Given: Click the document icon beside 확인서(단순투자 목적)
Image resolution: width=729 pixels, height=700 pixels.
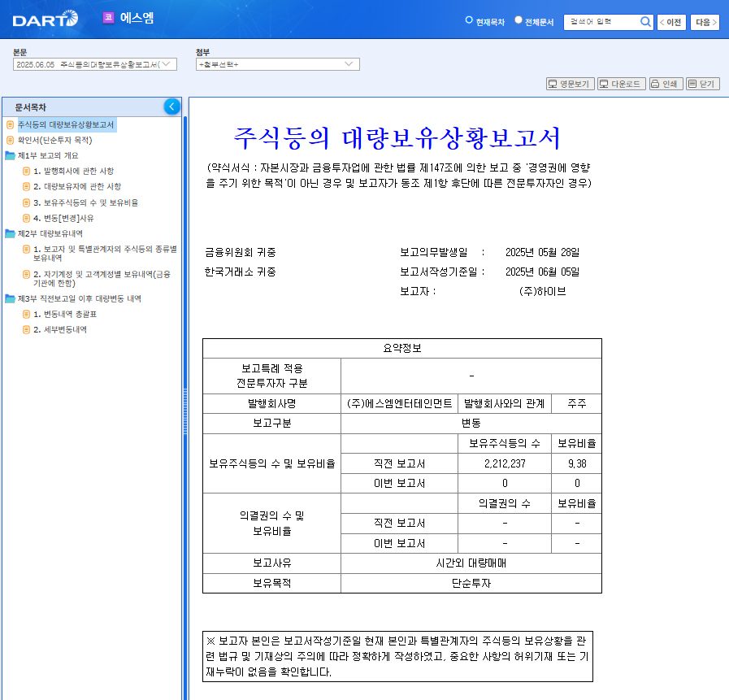Looking at the screenshot, I should [11, 140].
